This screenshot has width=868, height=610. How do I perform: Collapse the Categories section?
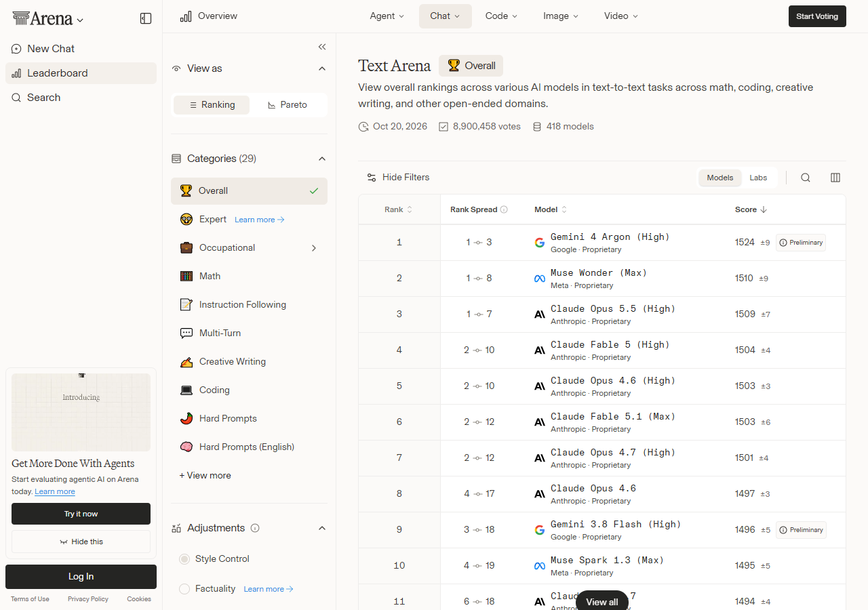[x=322, y=159]
